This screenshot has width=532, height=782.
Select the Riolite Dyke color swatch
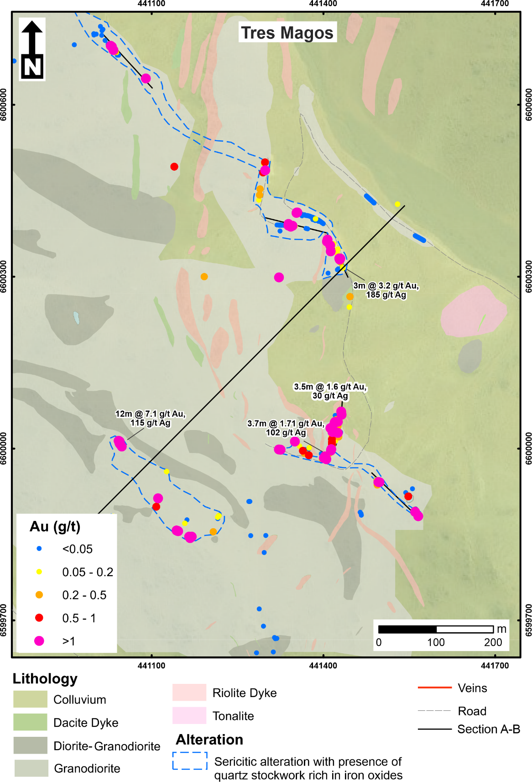pos(189,692)
